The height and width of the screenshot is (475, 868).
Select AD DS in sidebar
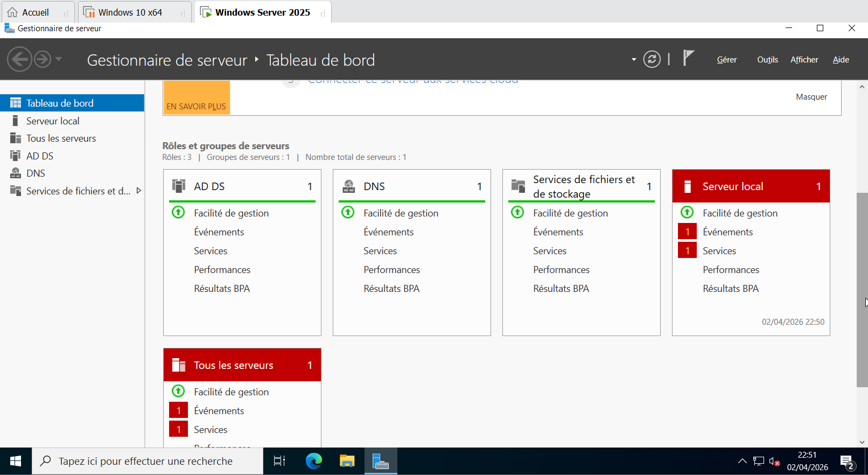72,156
